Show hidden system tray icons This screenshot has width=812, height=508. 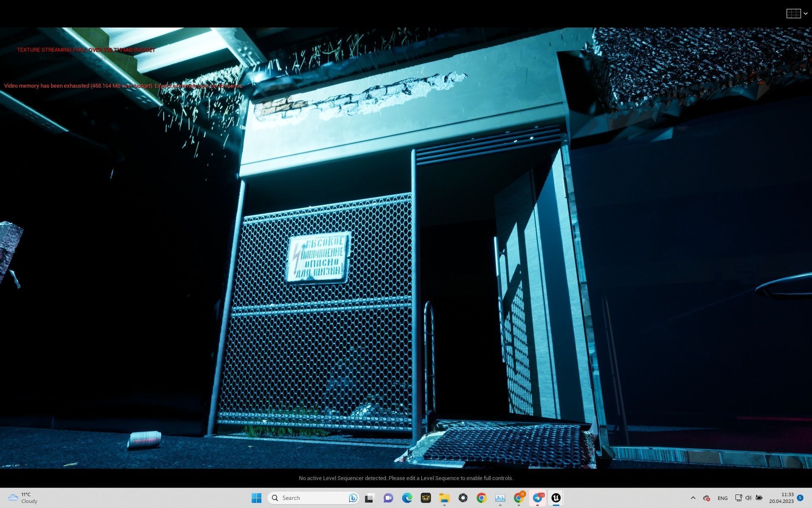click(693, 498)
